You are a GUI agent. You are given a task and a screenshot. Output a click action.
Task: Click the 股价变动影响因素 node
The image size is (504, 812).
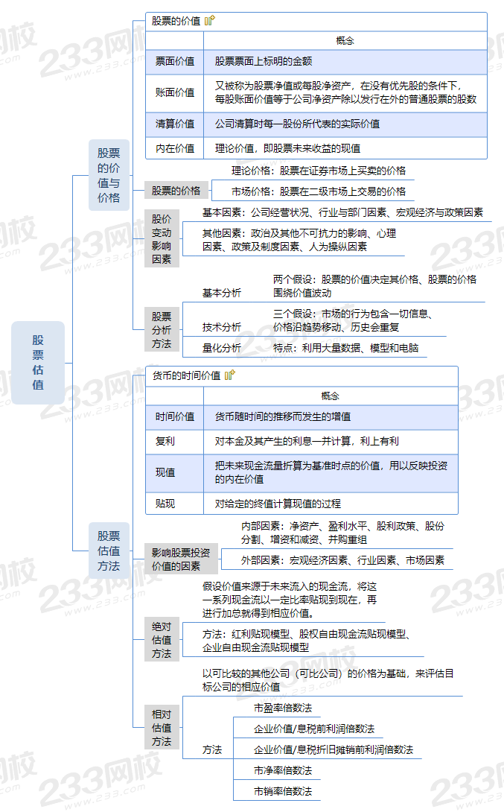point(162,238)
